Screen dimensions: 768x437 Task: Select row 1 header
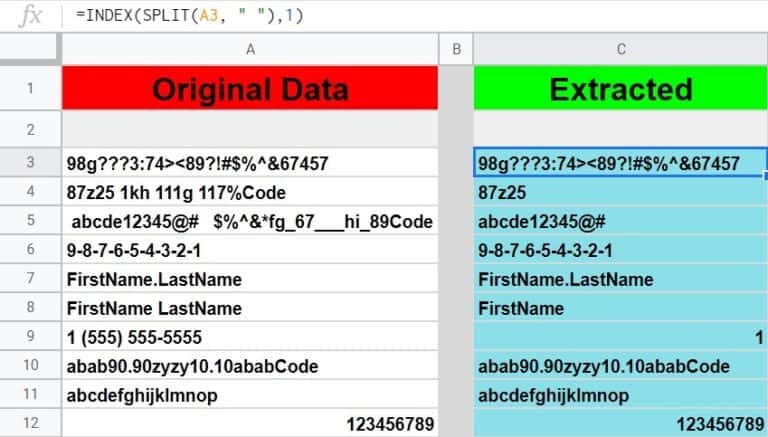[30, 88]
